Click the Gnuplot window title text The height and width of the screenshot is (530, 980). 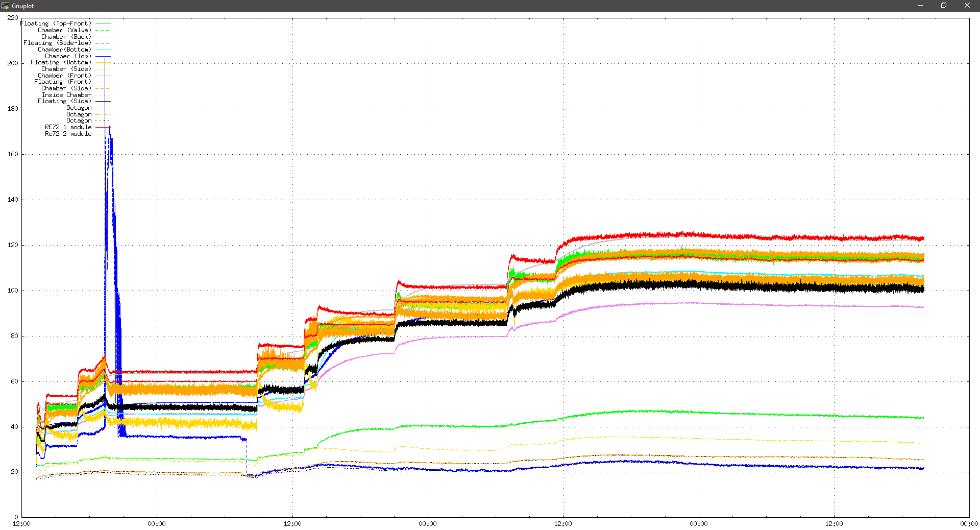[x=23, y=6]
